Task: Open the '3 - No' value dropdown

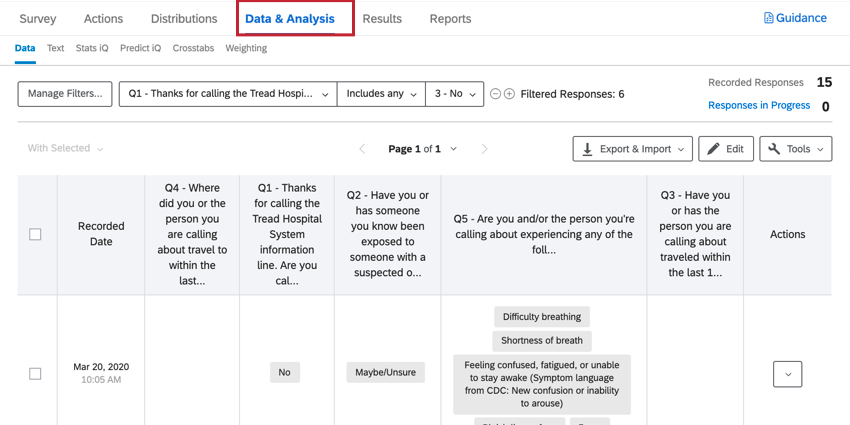Action: point(455,94)
